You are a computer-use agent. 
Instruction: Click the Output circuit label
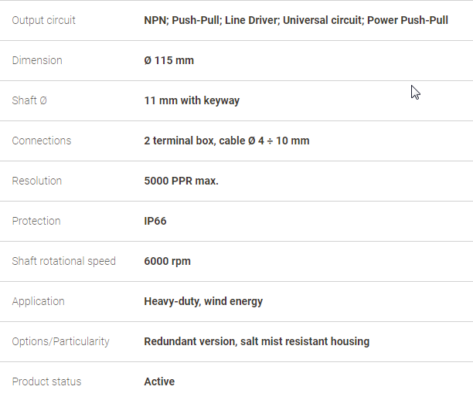click(44, 20)
